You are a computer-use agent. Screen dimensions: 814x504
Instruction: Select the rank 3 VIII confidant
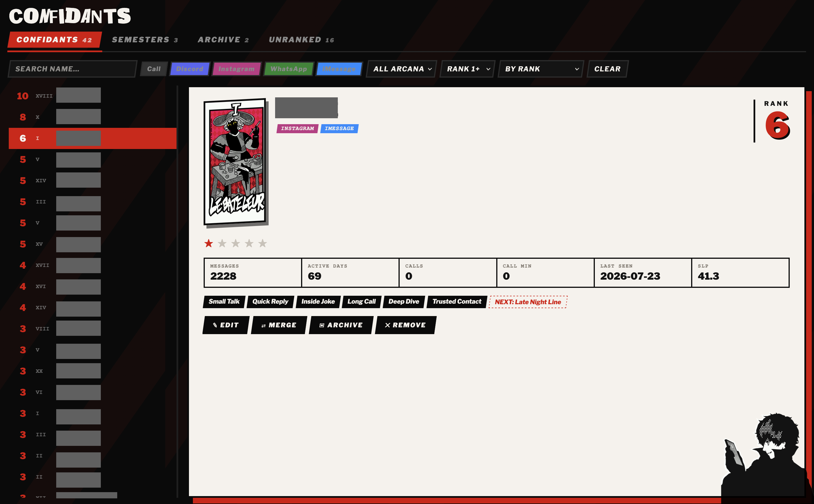click(92, 329)
